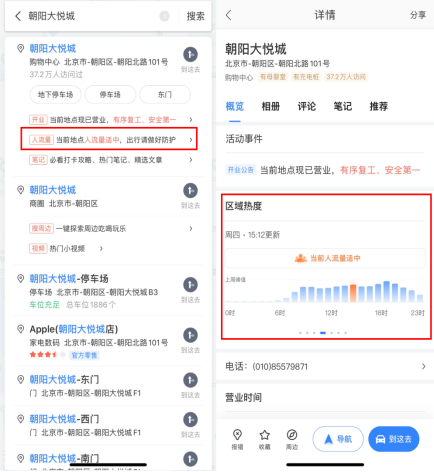Go back from the 详情 page

(x=228, y=15)
